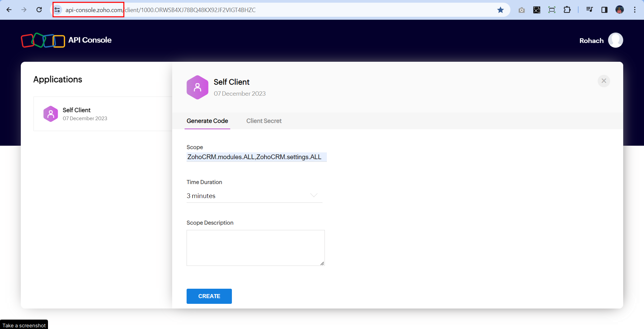The image size is (644, 329).
Task: Click the bookmark star icon
Action: click(500, 10)
